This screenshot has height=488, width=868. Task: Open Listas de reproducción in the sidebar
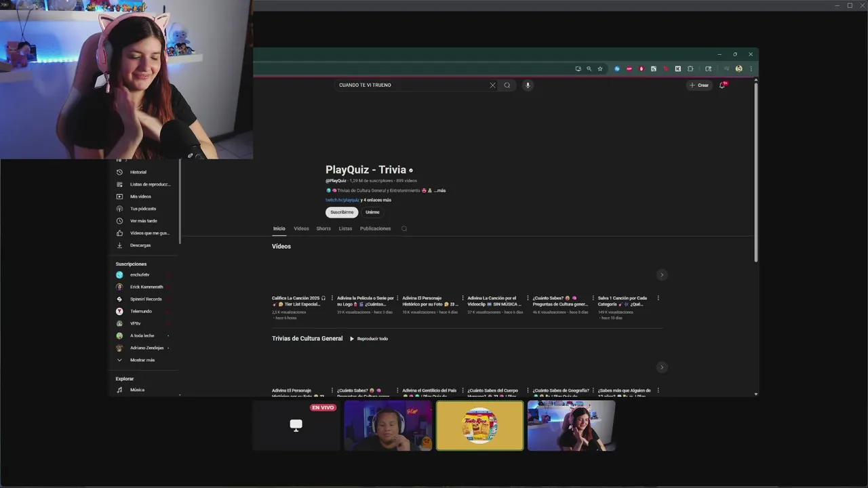tap(144, 184)
